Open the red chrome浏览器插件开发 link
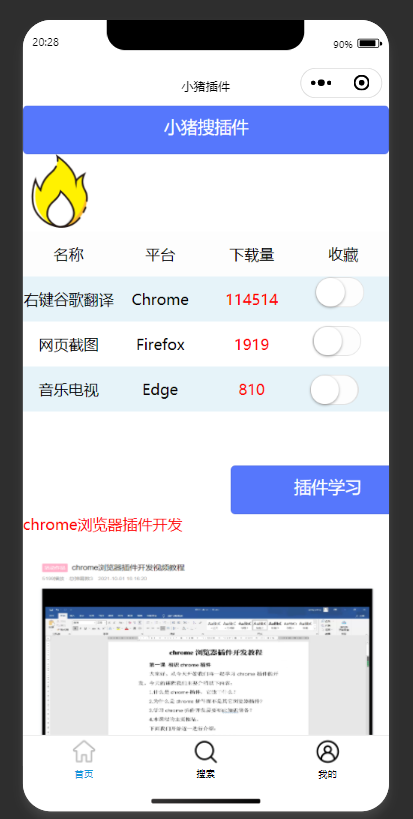The image size is (413, 819). (x=103, y=525)
